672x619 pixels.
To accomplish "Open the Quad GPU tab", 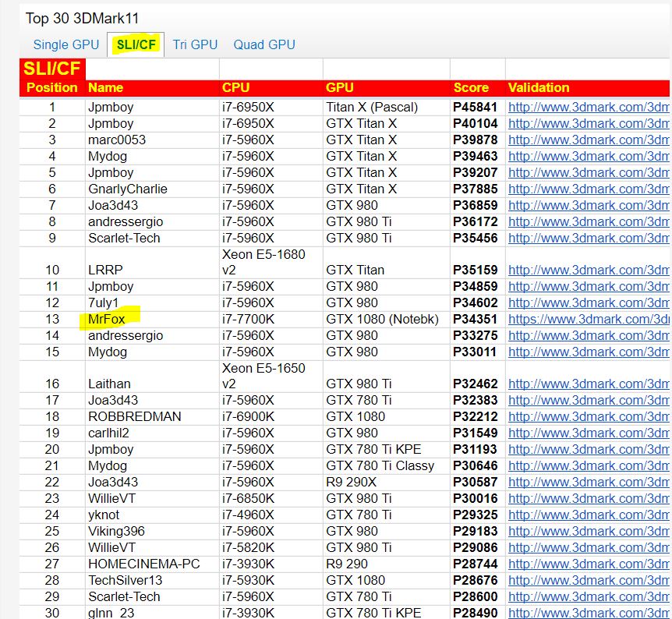I will click(264, 44).
